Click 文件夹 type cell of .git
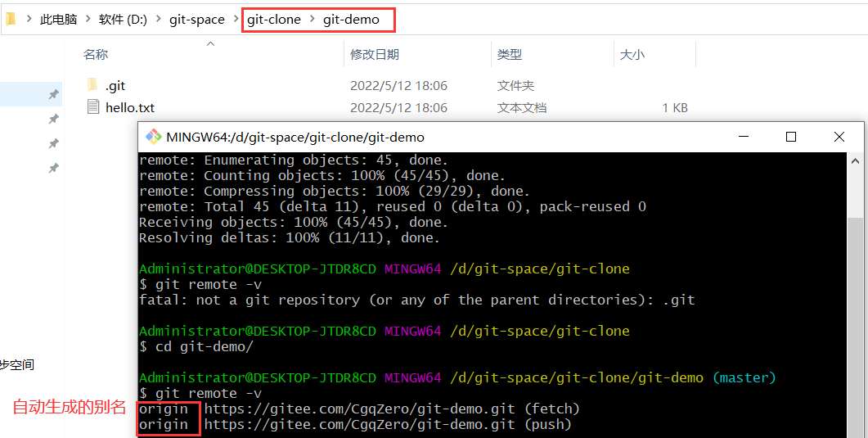The height and width of the screenshot is (438, 868). click(516, 86)
